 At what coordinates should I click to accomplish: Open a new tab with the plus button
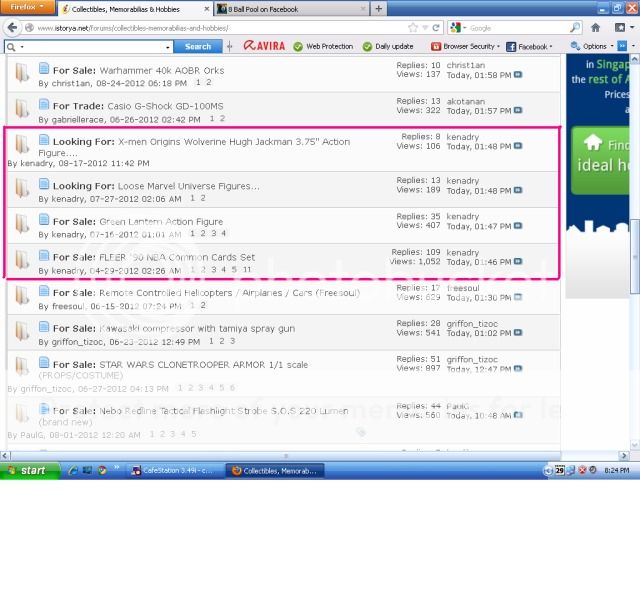[x=380, y=9]
